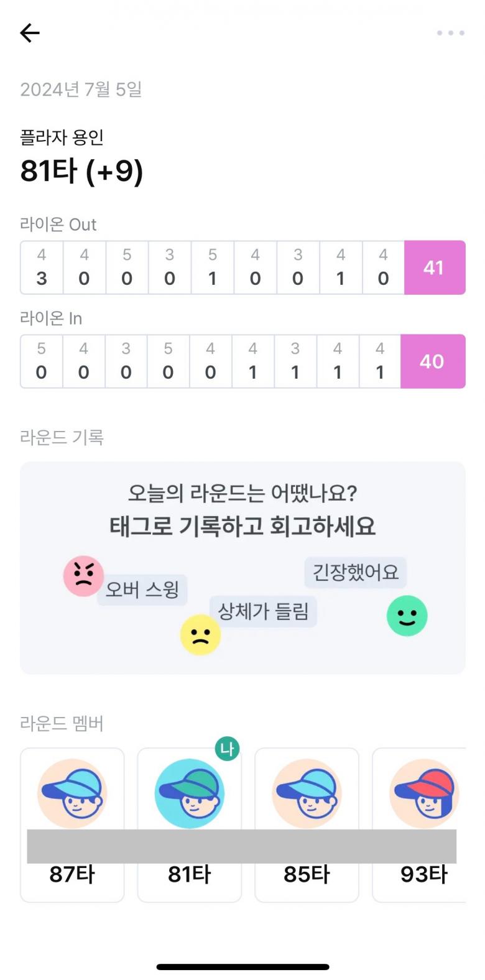The image size is (485, 980).
Task: Tap the green 나 badge
Action: coord(227,749)
